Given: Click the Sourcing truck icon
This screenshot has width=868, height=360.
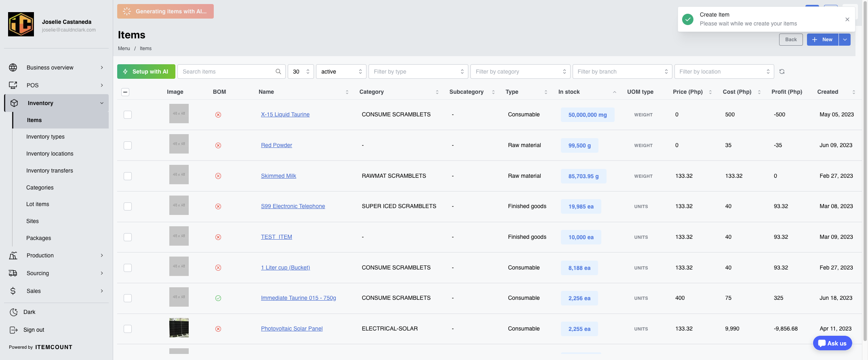Looking at the screenshot, I should [13, 273].
